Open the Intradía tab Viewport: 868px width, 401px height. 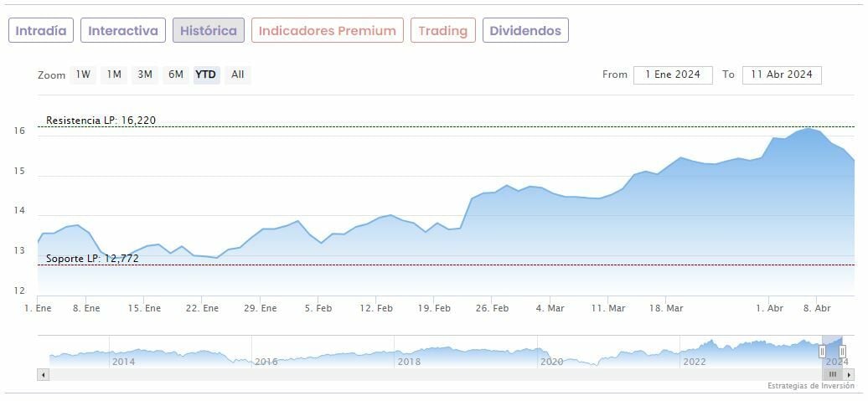point(41,31)
